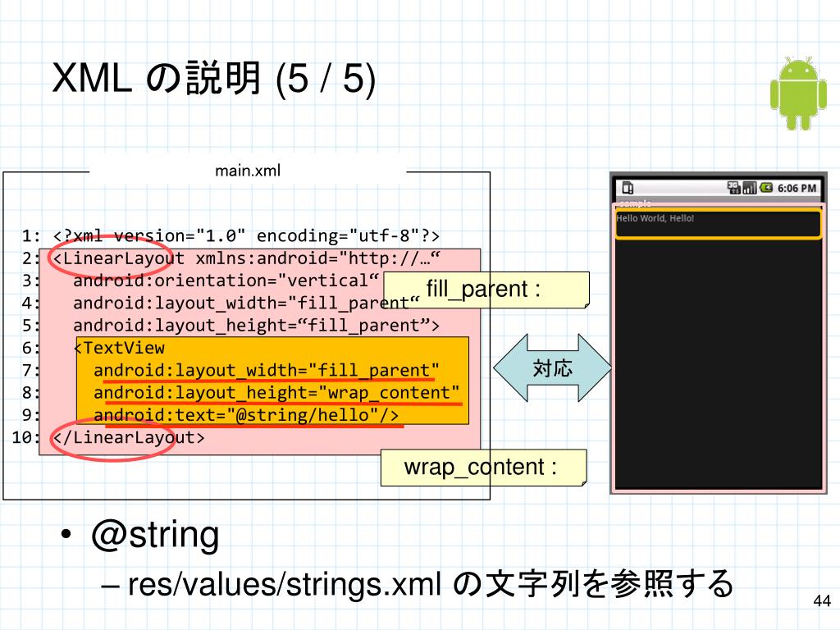This screenshot has width=840, height=630.
Task: Click the android:orientation="vertical" line
Action: 226,281
